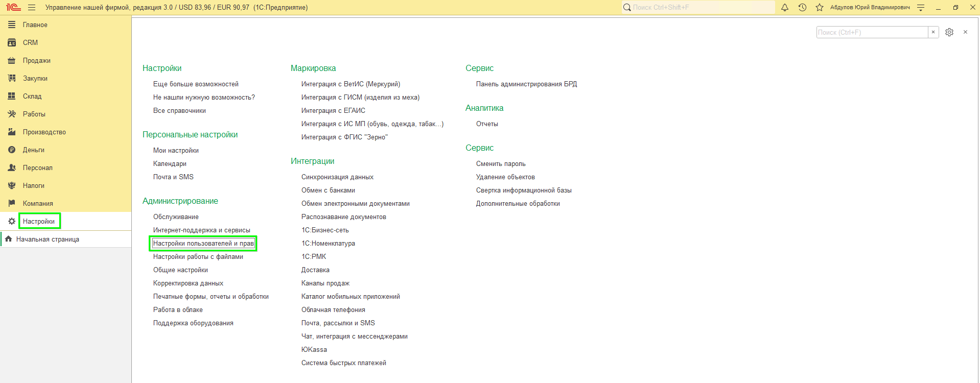
Task: Open the Главное section icon
Action: coord(12,25)
